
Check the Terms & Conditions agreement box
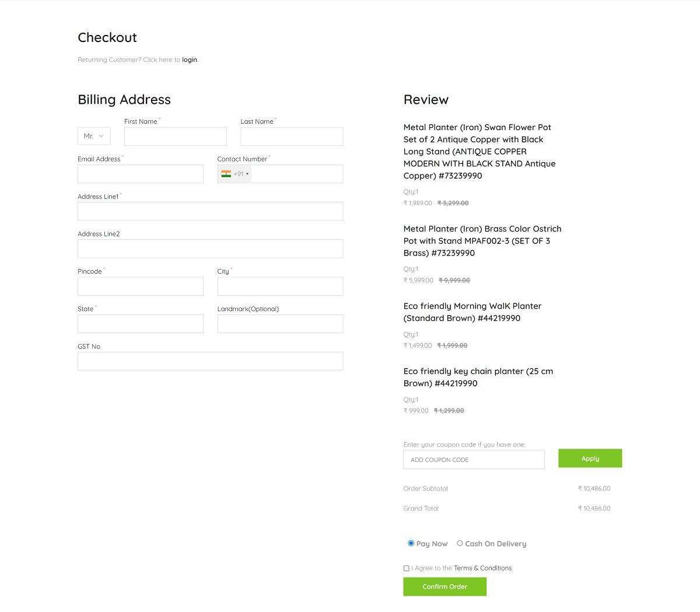pos(406,568)
